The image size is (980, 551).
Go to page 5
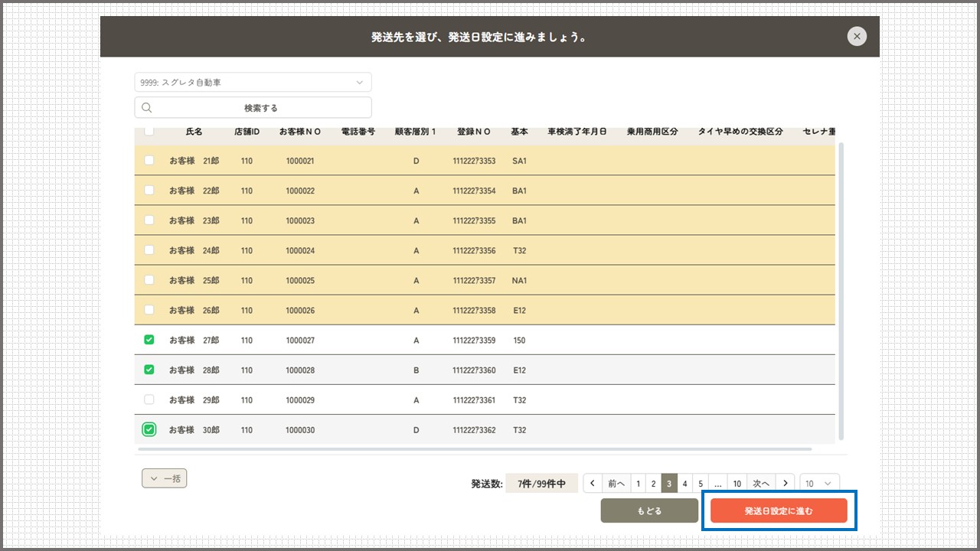pos(701,484)
